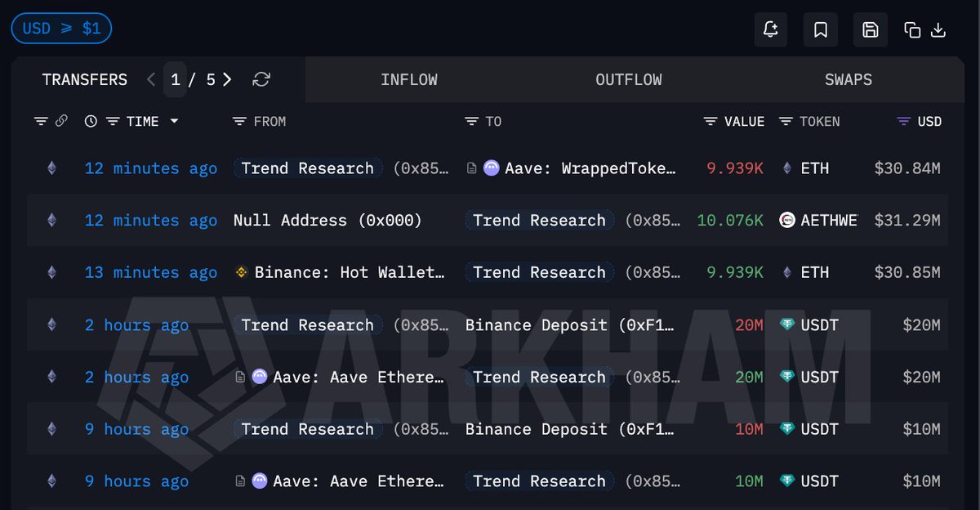980x510 pixels.
Task: Click the download icon
Action: pyautogui.click(x=938, y=30)
